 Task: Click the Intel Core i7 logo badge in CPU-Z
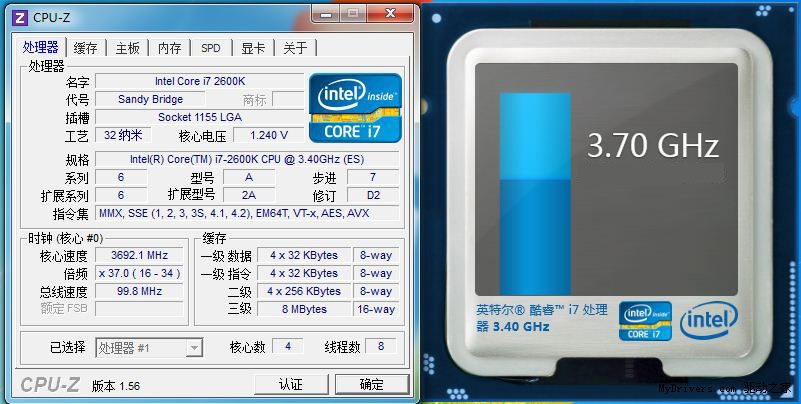point(356,108)
